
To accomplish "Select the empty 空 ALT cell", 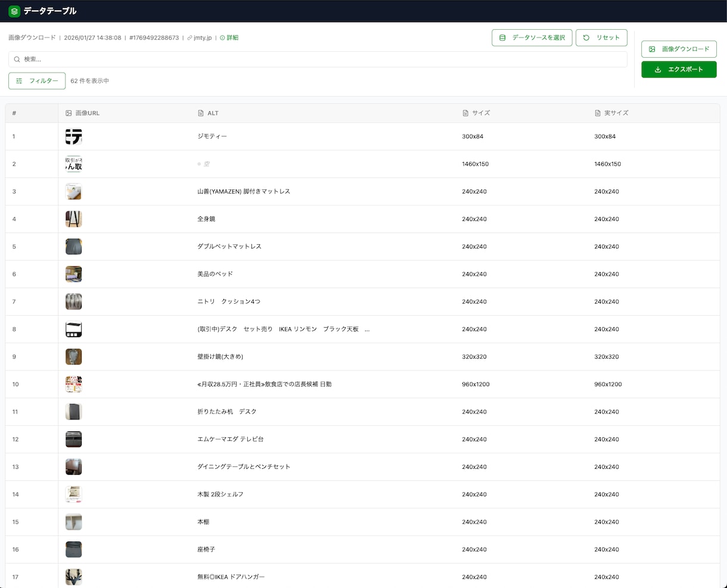I will [204, 164].
